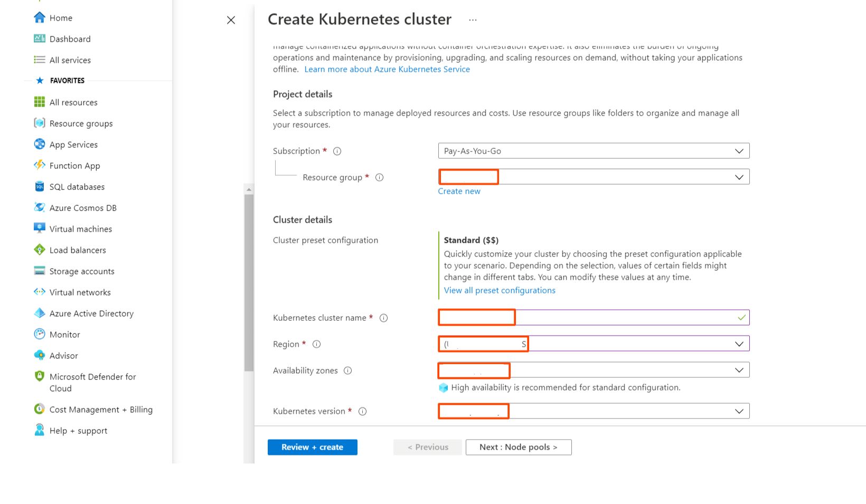Click the Microsoft Defender shield icon

tap(40, 376)
